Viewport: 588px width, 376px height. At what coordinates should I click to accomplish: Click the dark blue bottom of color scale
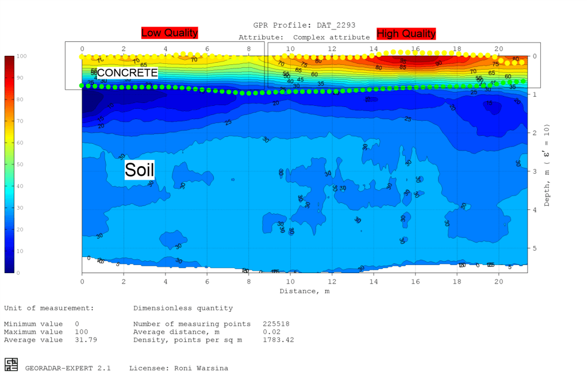(9, 269)
